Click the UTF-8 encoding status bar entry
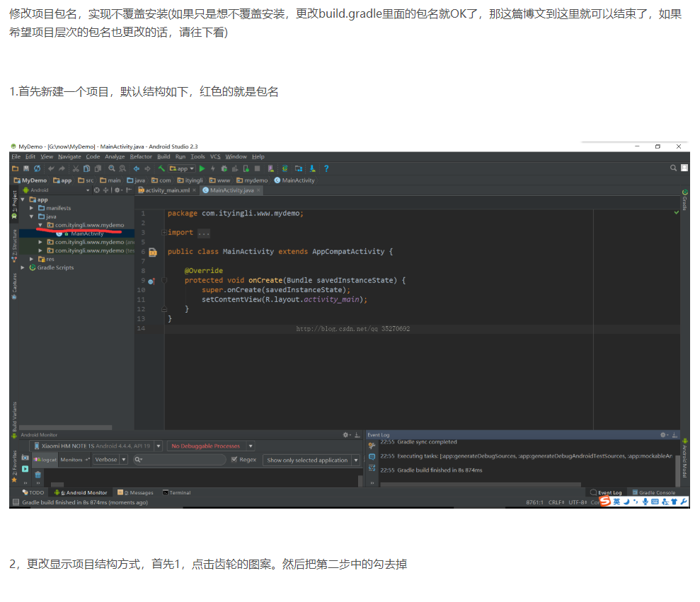Viewport: 700px width, 602px height. pos(578,502)
